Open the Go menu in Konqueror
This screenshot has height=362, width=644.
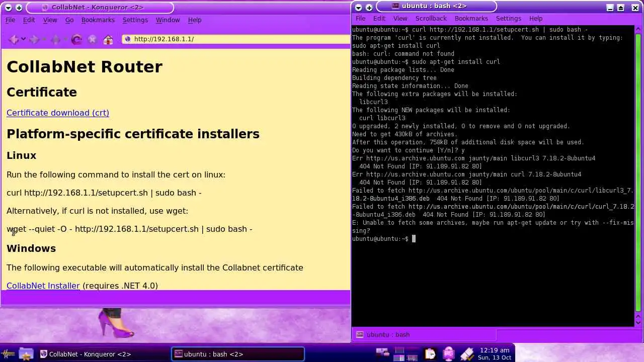pos(69,20)
